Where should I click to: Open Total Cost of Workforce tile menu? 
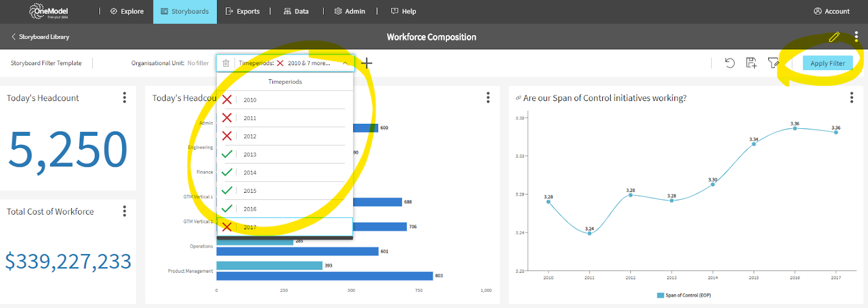coord(124,211)
